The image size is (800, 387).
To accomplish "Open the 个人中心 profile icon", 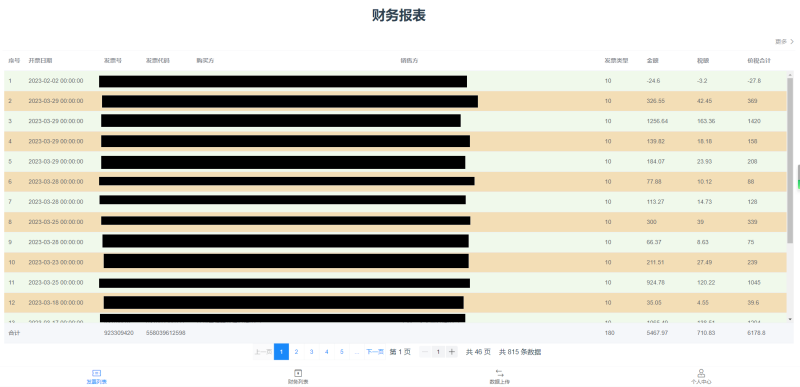I will pyautogui.click(x=701, y=373).
